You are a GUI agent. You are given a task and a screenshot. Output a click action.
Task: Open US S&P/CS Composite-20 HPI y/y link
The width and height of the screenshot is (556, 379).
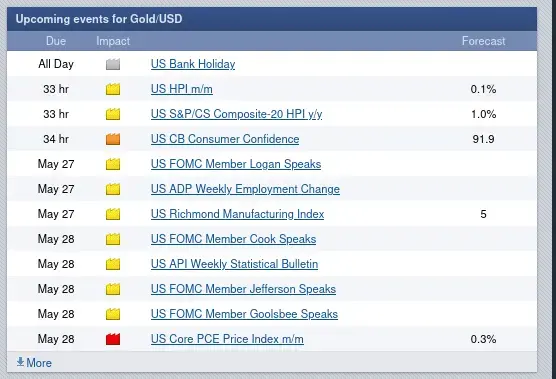237,114
